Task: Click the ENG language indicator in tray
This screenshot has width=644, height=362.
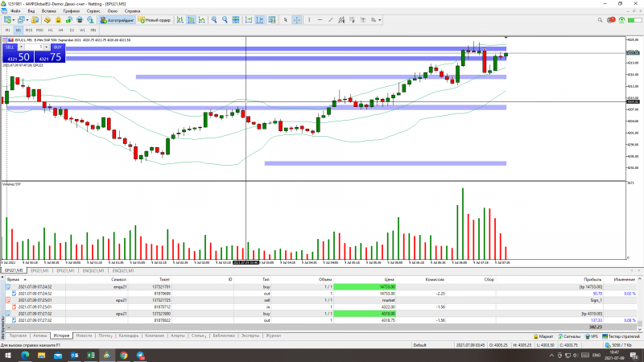Action: point(597,355)
